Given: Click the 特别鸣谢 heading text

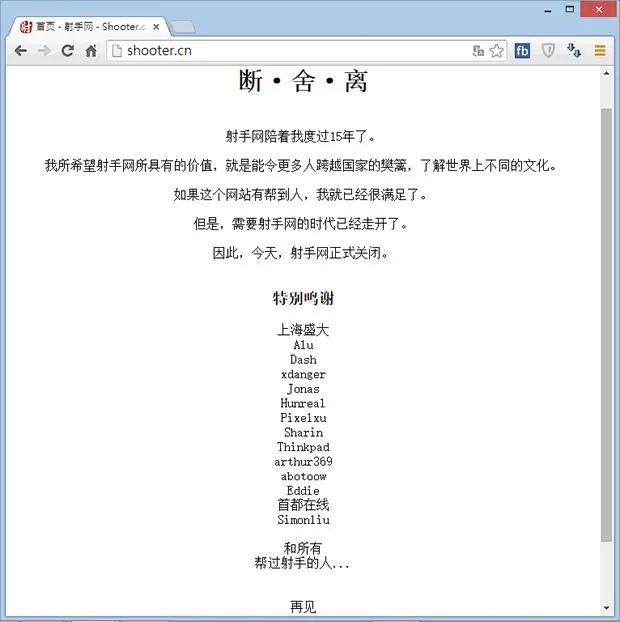Looking at the screenshot, I should point(303,298).
